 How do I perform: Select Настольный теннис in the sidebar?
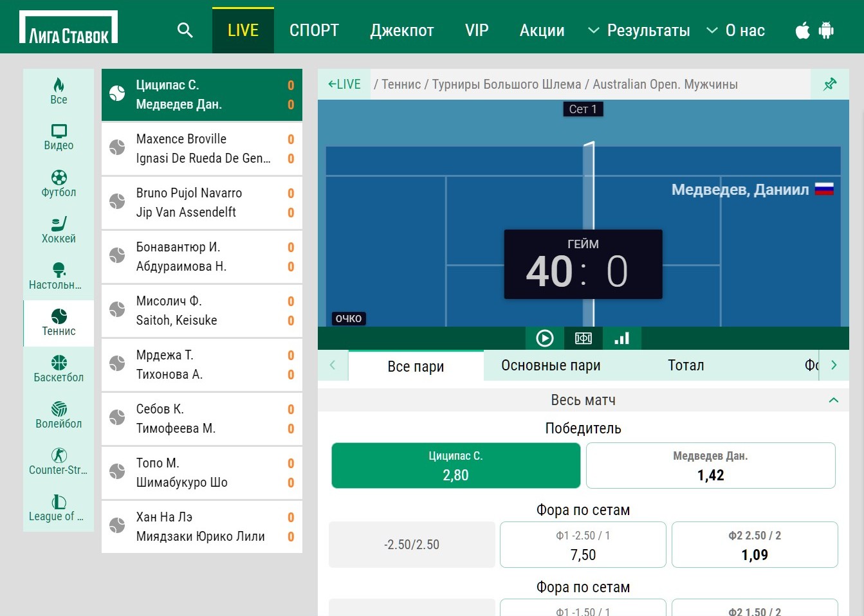tap(59, 276)
